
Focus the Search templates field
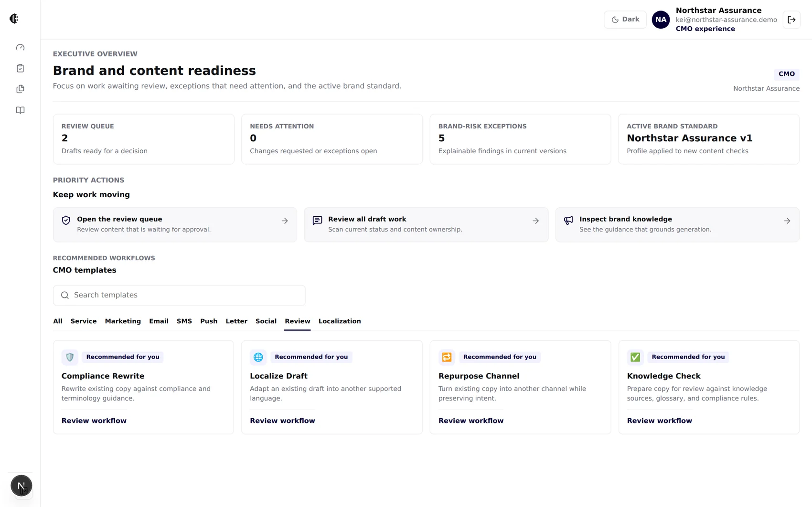click(179, 296)
